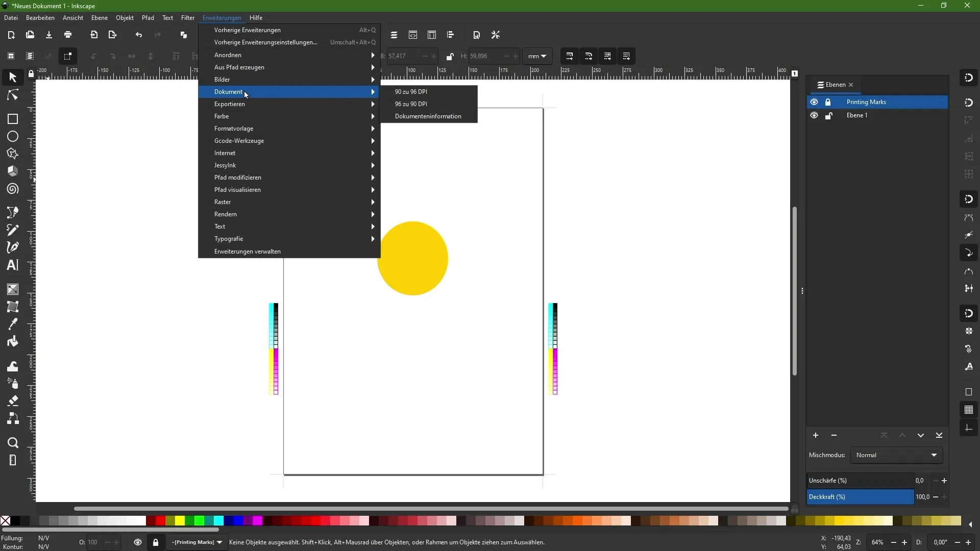This screenshot has height=551, width=980.
Task: Expand Erweiterungen menu item
Action: [x=222, y=17]
